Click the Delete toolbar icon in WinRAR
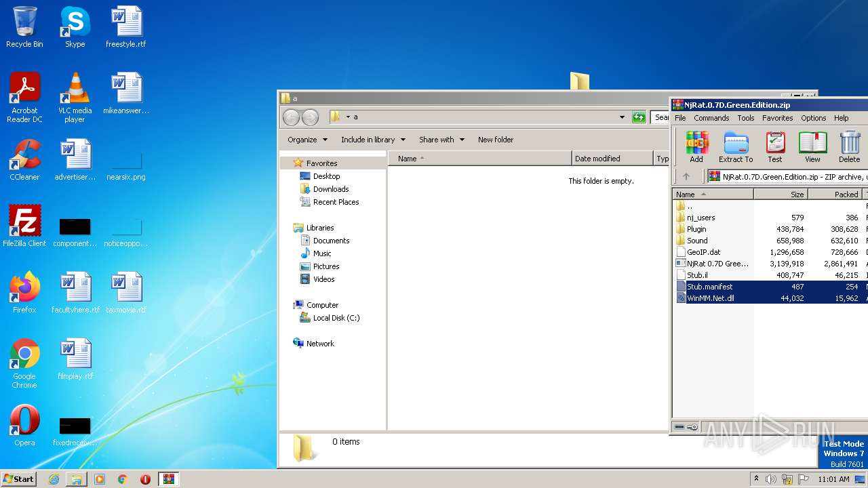This screenshot has width=868, height=488. (x=849, y=146)
